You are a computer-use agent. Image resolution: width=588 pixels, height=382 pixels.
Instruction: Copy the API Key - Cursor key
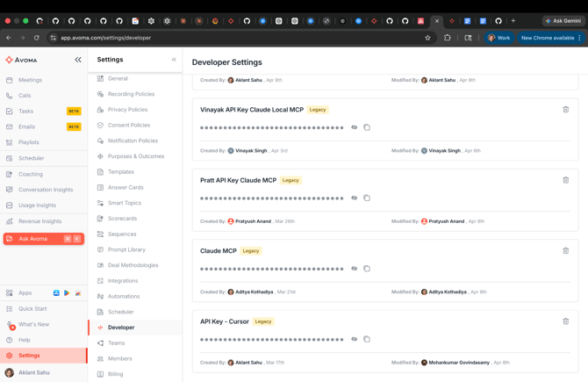[367, 339]
